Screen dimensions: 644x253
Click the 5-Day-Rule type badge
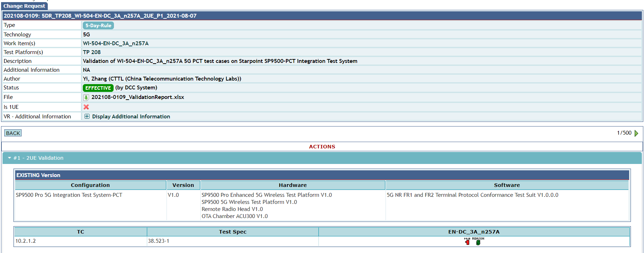click(98, 25)
